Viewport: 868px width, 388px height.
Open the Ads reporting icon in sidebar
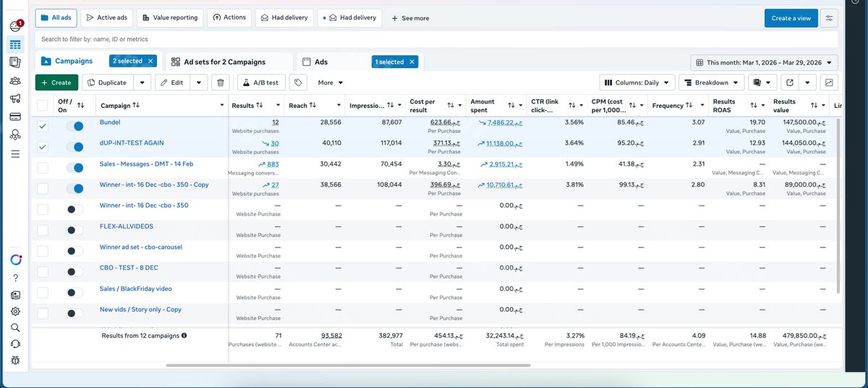point(15,62)
